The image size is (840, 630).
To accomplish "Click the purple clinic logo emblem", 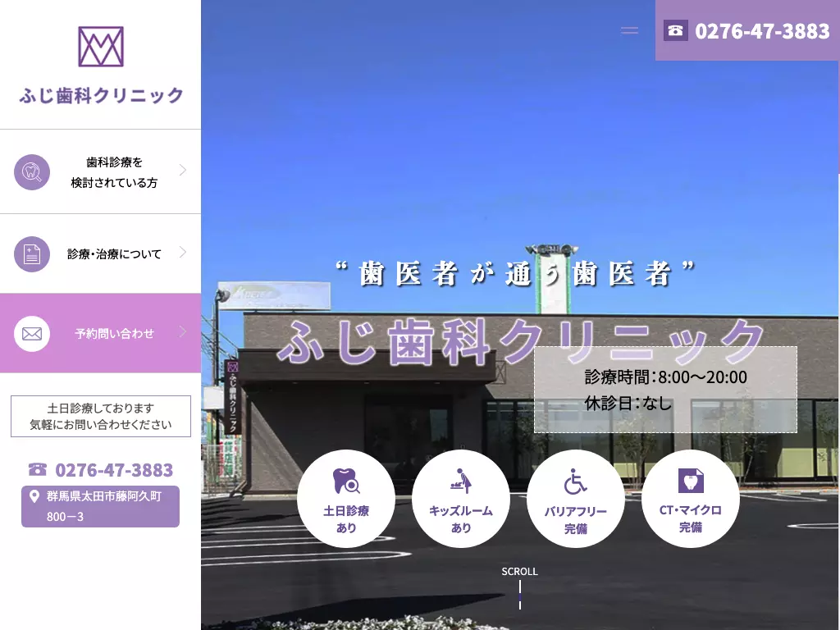I will (x=101, y=47).
